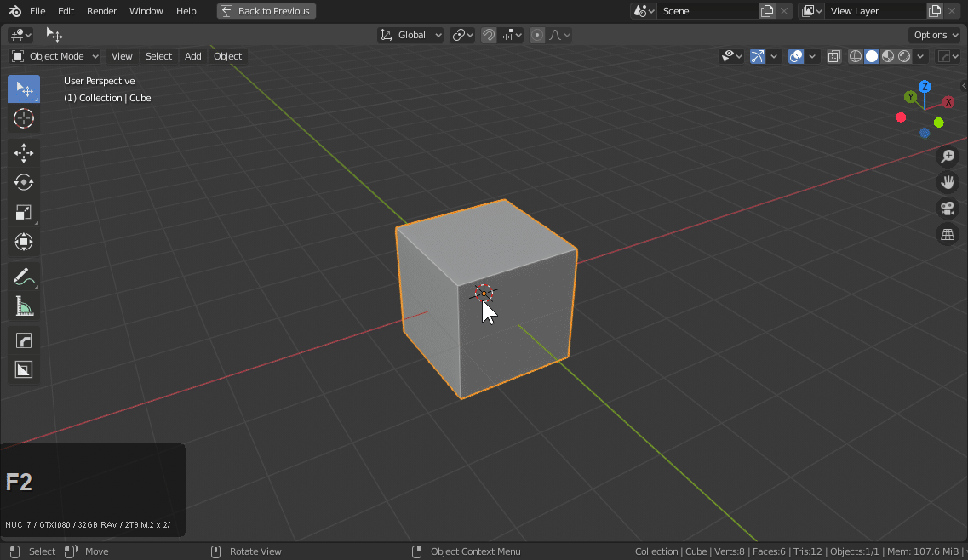Viewport: 968px width, 560px height.
Task: Toggle orthographic/perspective grid view icon
Action: [x=947, y=235]
